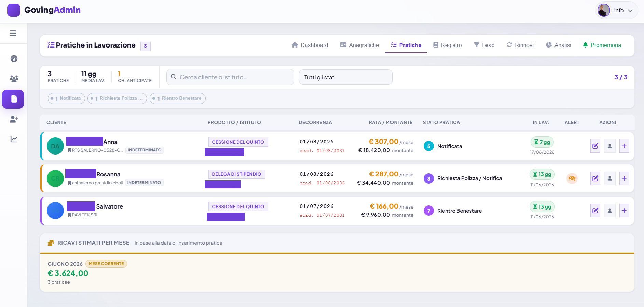Open the clients group icon in sidebar
Viewport: 644px width, 307px height.
tap(14, 79)
